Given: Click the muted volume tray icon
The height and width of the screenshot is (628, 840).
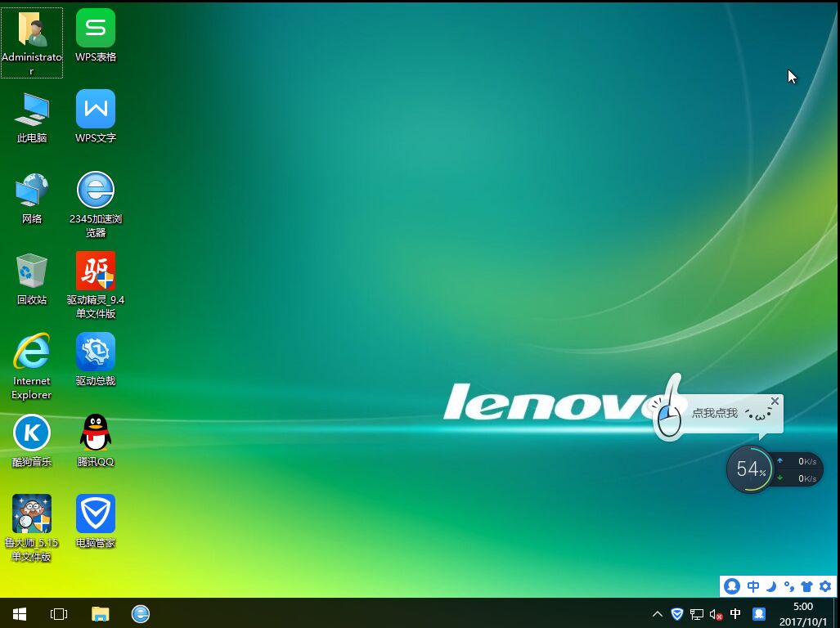Looking at the screenshot, I should [716, 615].
